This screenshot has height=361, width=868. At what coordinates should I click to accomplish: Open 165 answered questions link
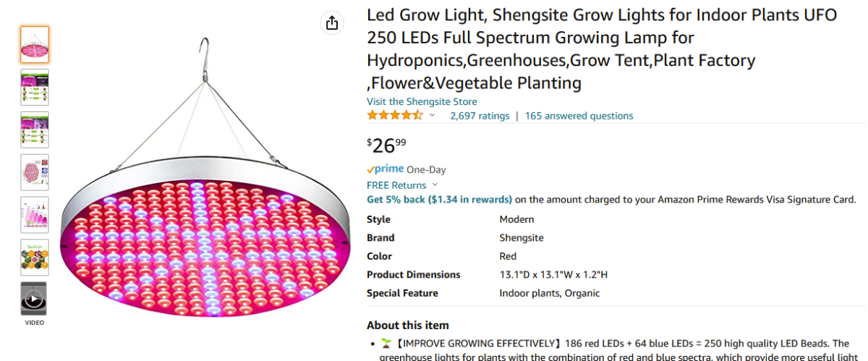click(x=579, y=116)
